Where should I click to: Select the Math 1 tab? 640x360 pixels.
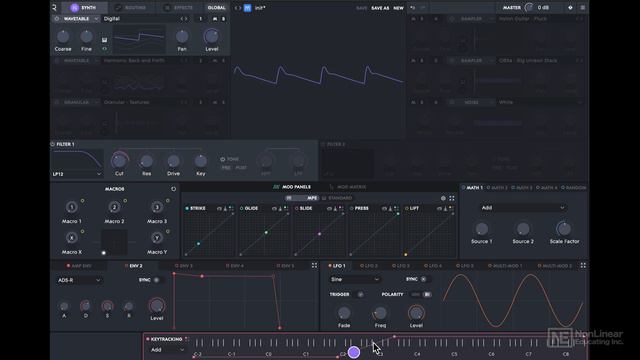[472, 188]
